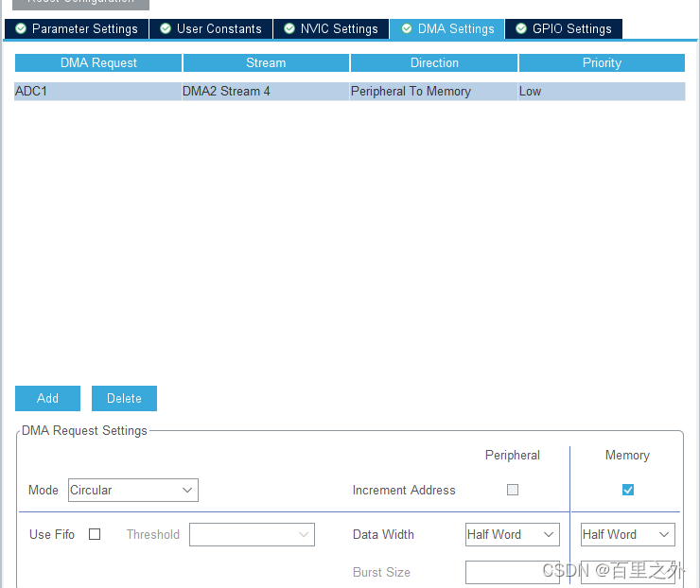The width and height of the screenshot is (700, 588).
Task: Click the green check icon on GPIO Settings
Action: click(x=521, y=28)
